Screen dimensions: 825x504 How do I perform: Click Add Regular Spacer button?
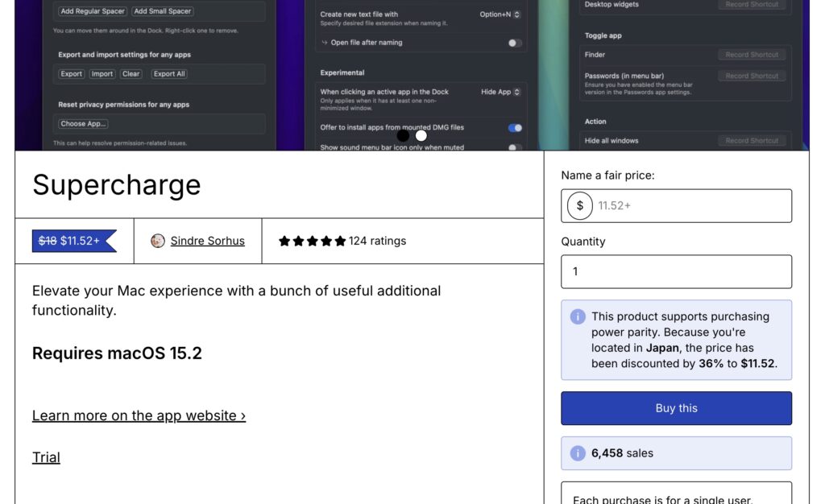pyautogui.click(x=93, y=11)
